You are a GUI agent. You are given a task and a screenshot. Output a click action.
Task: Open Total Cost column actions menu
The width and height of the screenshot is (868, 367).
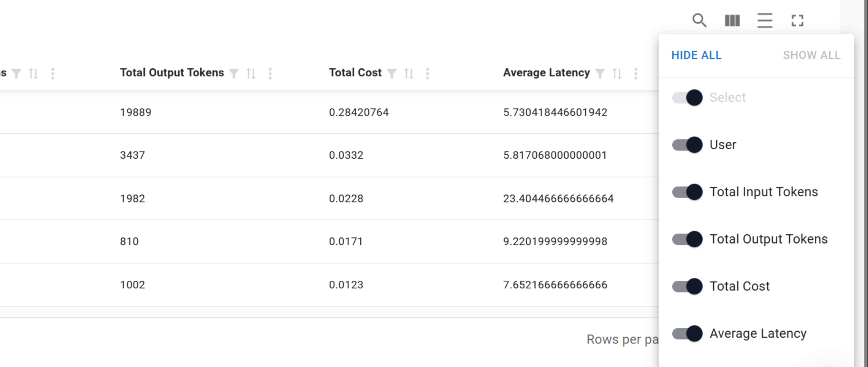pyautogui.click(x=427, y=74)
